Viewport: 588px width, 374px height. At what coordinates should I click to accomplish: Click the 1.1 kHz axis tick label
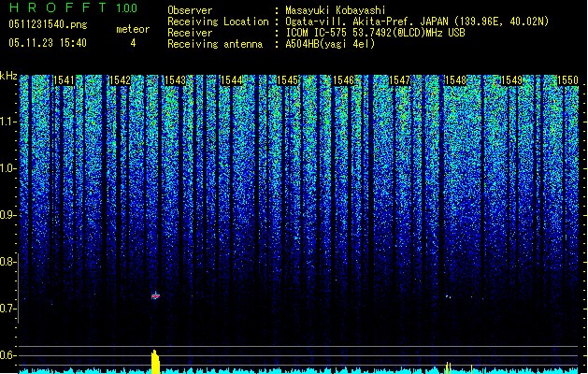[7, 122]
